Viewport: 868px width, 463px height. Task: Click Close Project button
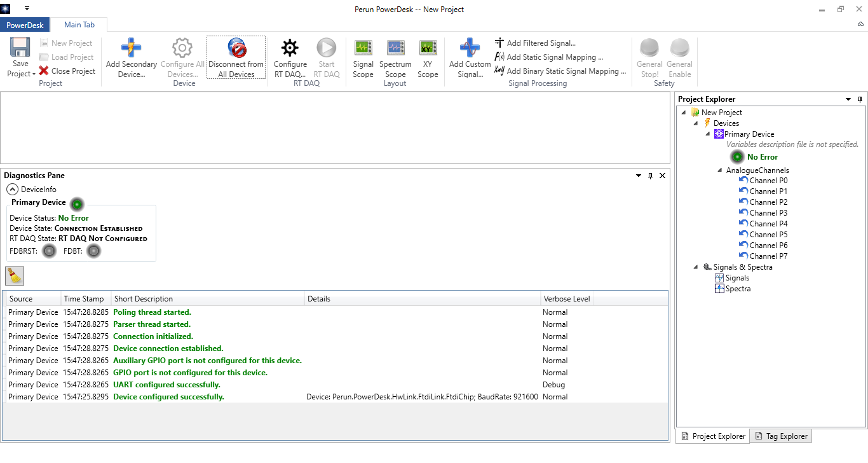point(67,71)
